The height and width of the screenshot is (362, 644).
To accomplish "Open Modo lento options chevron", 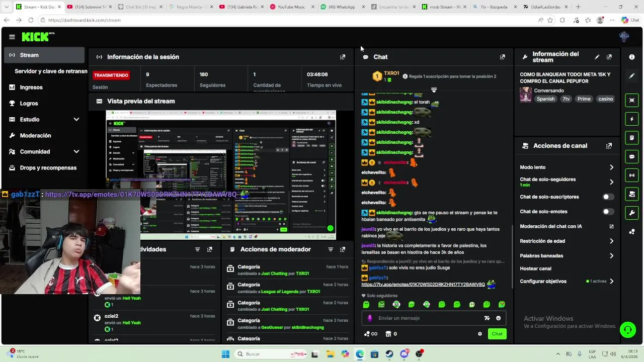I will [611, 167].
